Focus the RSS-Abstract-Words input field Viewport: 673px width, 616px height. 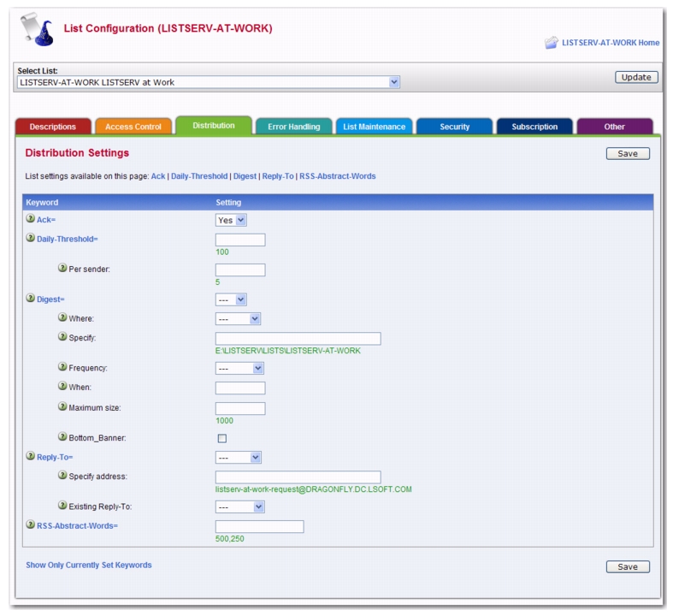click(260, 527)
